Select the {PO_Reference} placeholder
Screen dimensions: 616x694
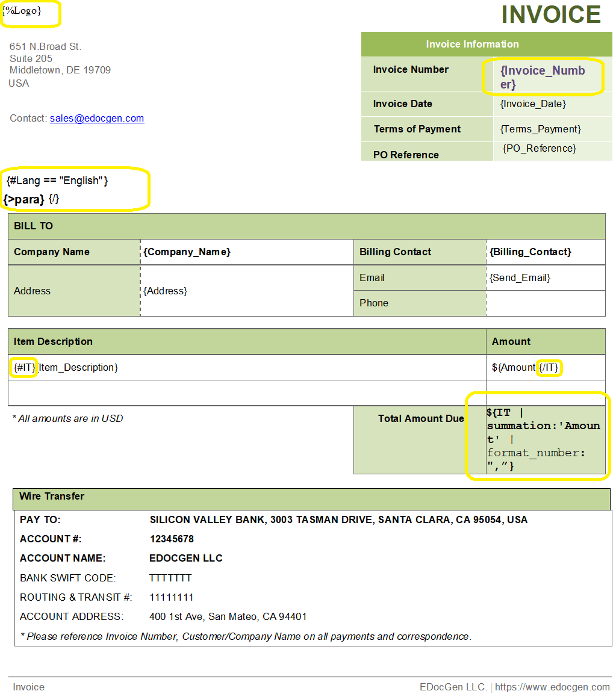539,149
